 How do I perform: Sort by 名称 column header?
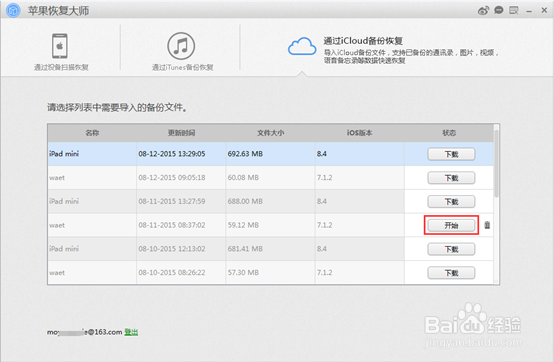pyautogui.click(x=92, y=133)
